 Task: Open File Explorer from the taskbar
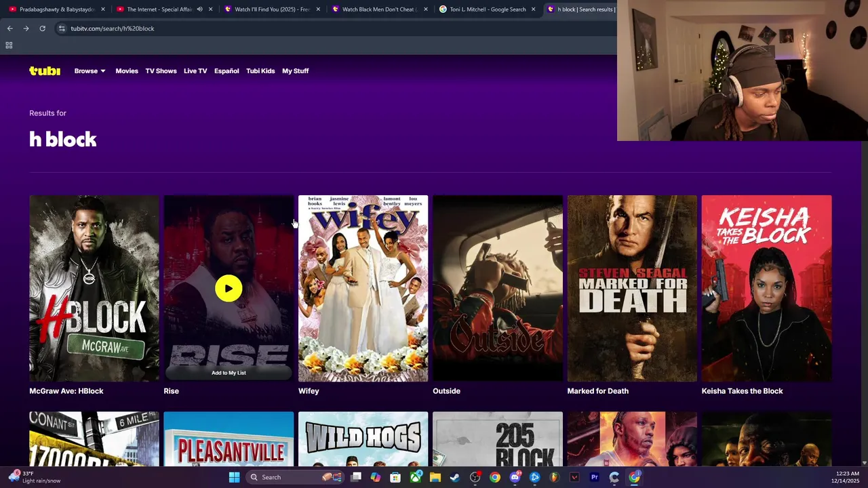click(x=435, y=477)
